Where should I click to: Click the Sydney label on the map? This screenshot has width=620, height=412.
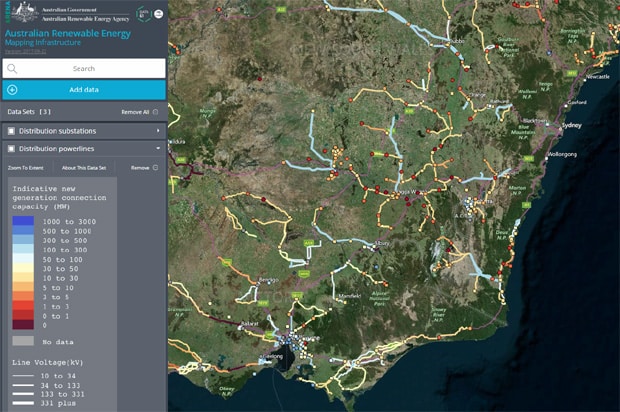pos(572,125)
